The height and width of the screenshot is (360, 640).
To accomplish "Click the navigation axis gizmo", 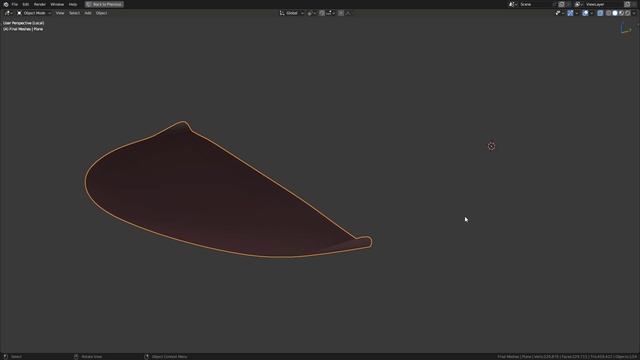I will (625, 29).
